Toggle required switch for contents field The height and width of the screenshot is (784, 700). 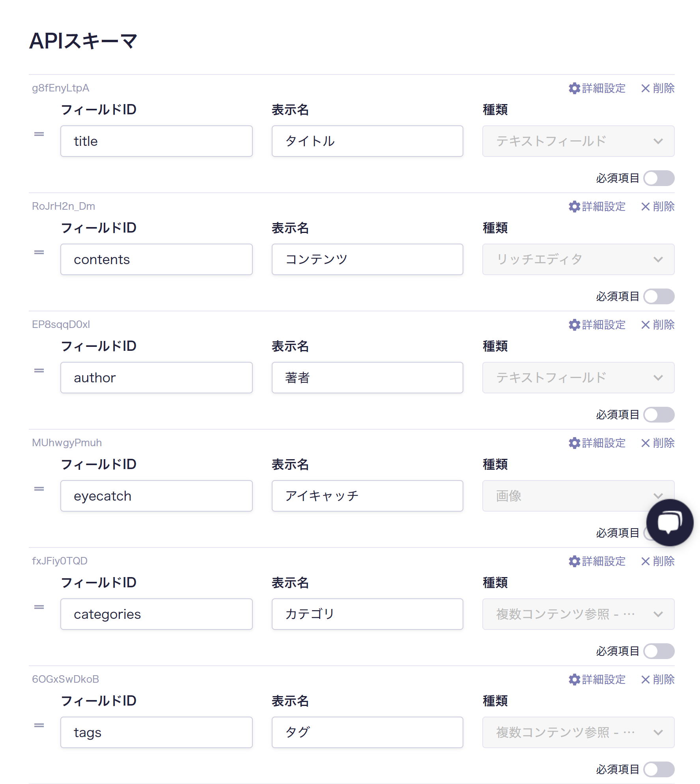click(659, 296)
